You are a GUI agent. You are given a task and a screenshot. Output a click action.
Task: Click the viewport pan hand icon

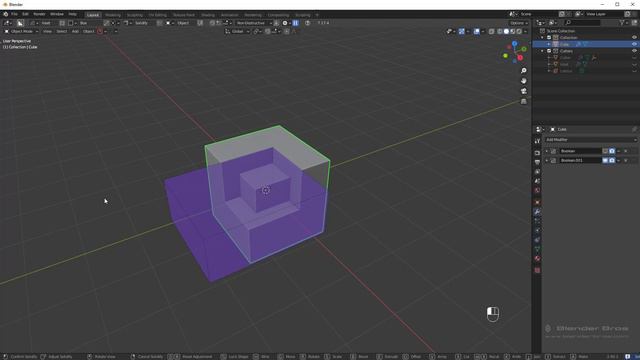pos(524,81)
